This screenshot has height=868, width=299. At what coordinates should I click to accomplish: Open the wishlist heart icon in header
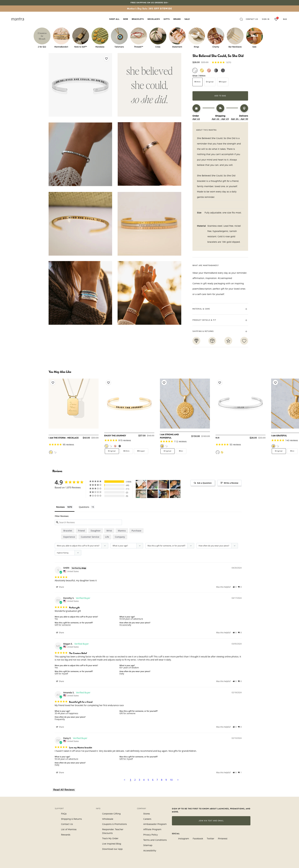[276, 19]
